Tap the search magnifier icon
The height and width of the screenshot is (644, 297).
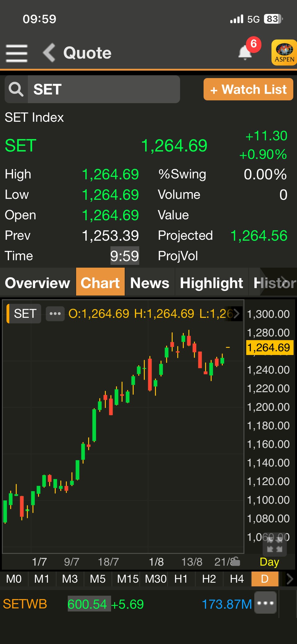16,89
